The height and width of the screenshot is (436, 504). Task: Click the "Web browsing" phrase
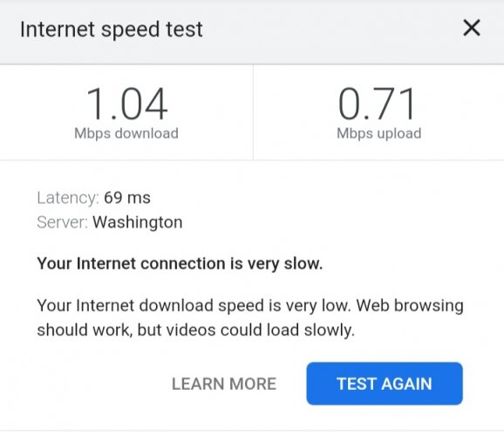coord(410,306)
